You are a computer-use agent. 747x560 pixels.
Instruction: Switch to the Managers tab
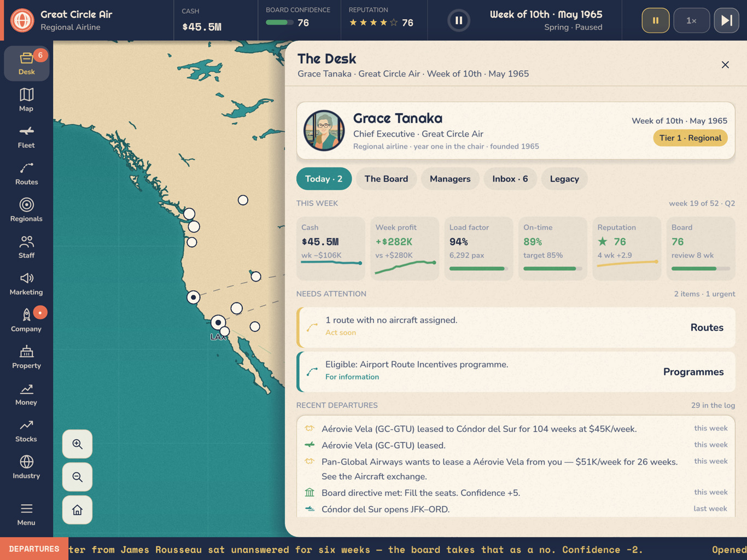click(x=450, y=179)
